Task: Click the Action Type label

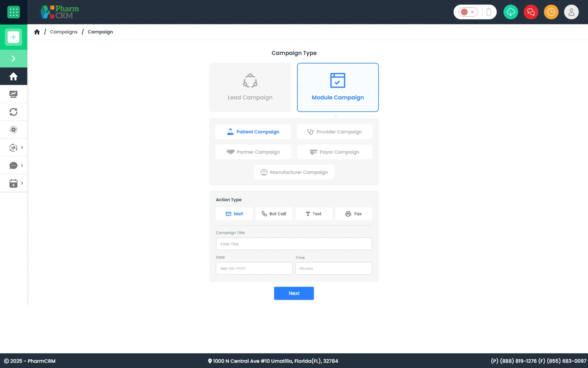Action: click(229, 200)
